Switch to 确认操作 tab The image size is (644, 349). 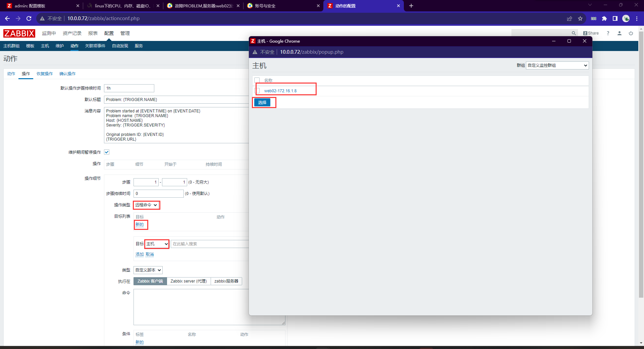click(67, 74)
